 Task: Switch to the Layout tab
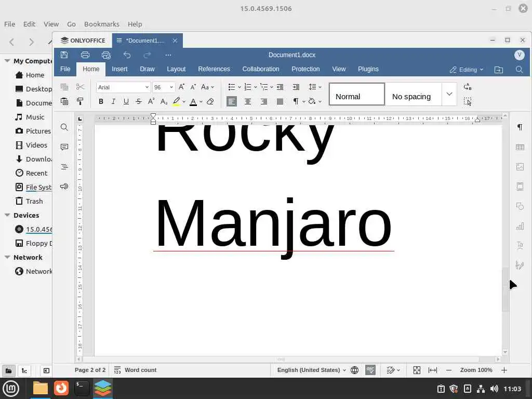coord(176,69)
